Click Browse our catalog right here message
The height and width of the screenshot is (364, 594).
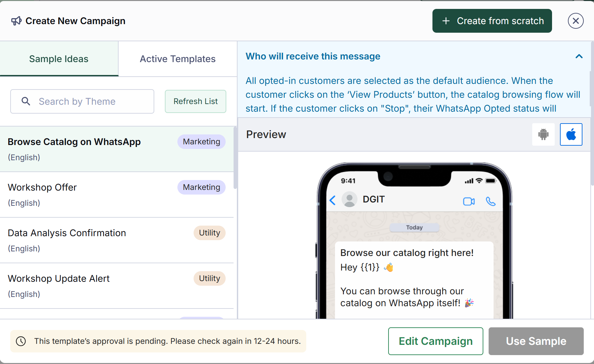coord(407,253)
